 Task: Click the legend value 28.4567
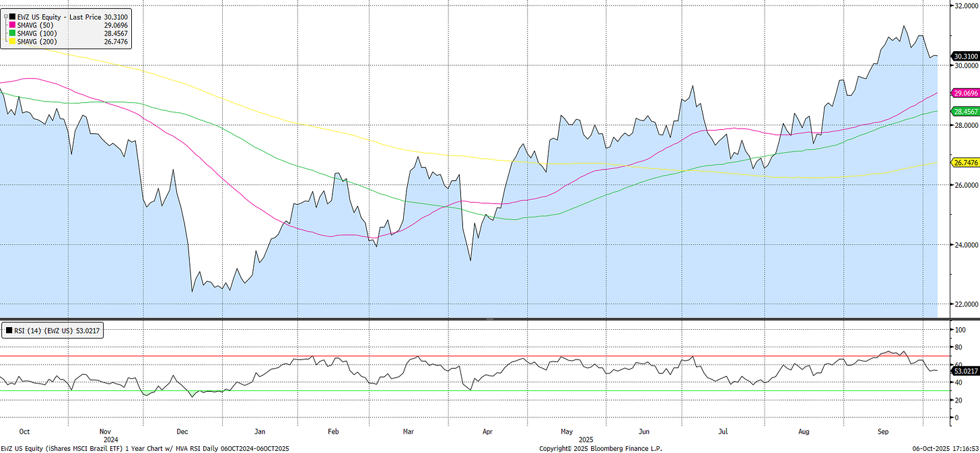click(117, 33)
